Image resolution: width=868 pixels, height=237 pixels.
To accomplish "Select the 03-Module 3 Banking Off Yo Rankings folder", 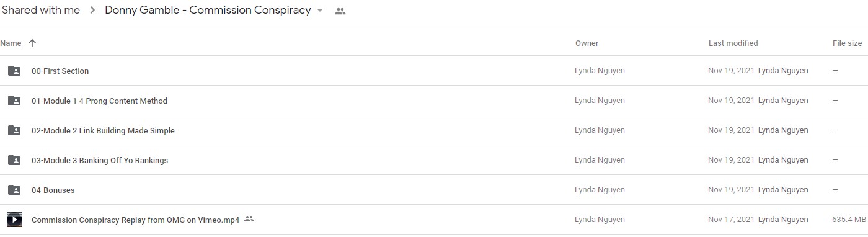I will (x=434, y=160).
